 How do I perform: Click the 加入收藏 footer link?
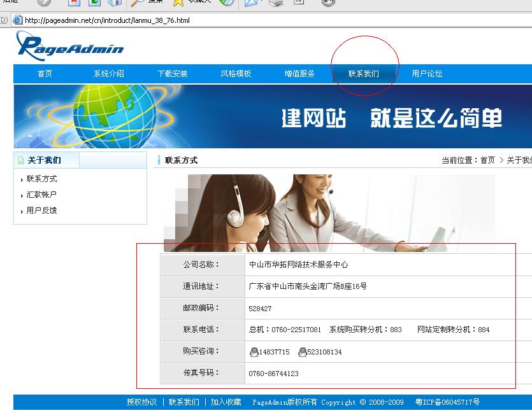tap(226, 402)
